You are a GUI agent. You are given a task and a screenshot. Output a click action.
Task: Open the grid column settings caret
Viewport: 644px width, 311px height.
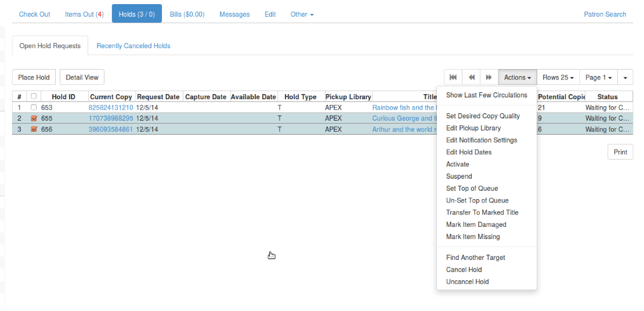[625, 77]
